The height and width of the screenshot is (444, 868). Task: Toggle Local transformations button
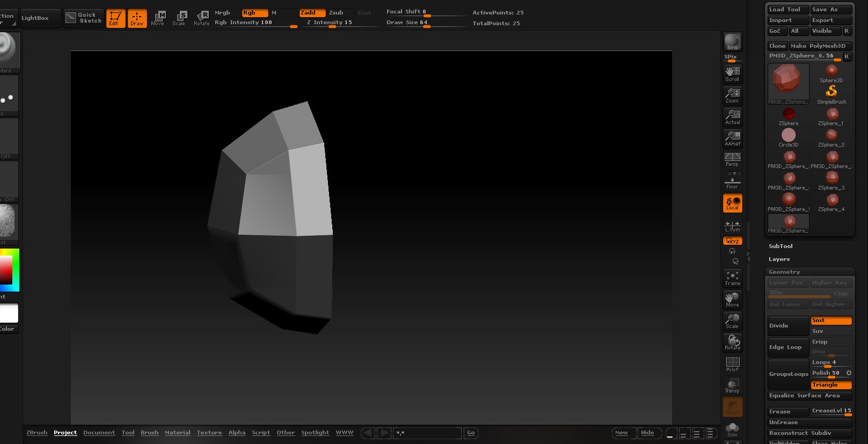point(733,203)
